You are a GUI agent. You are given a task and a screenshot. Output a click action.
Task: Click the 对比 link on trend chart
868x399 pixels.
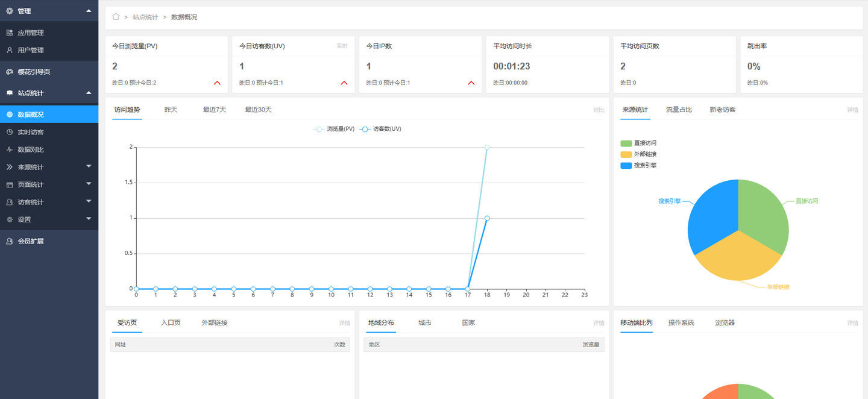(x=599, y=110)
